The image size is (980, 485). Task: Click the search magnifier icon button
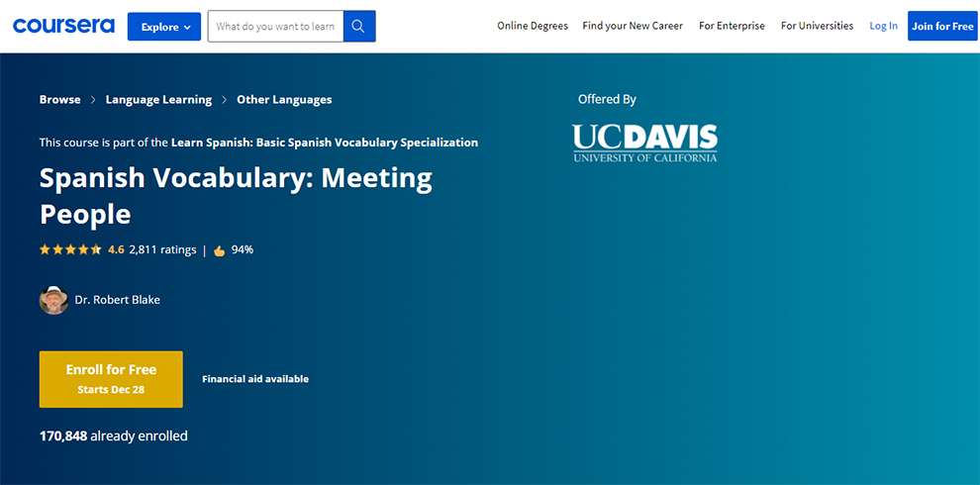click(358, 27)
